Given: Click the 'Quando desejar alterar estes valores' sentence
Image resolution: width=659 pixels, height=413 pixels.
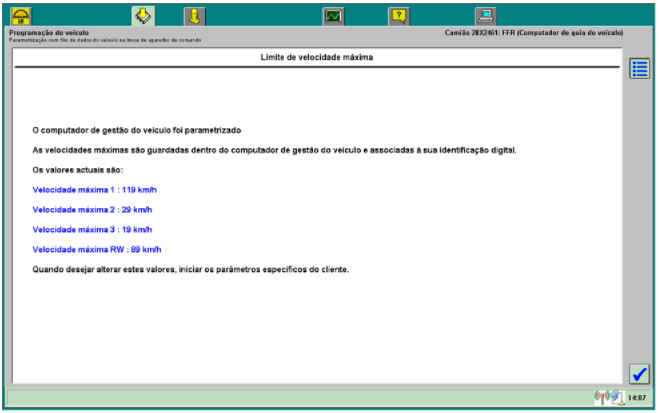Looking at the screenshot, I should (x=190, y=270).
